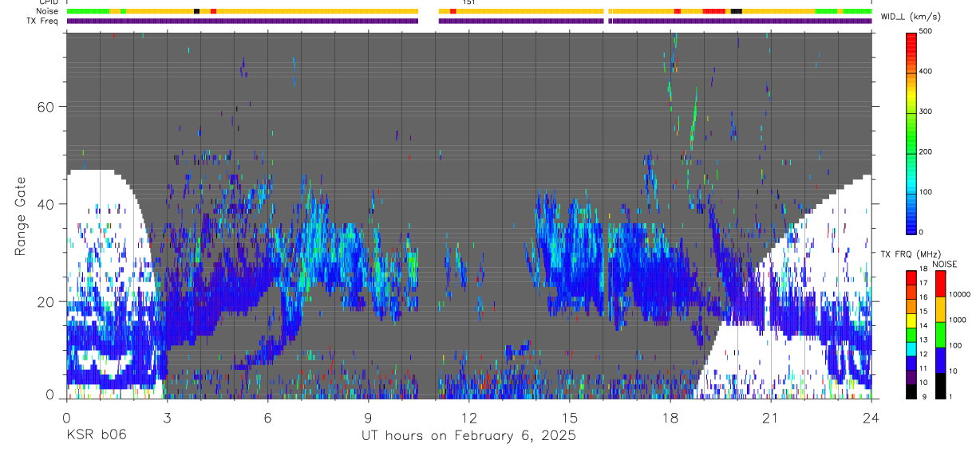Click the '16' tick on the TX FRQ legend

tap(923, 297)
